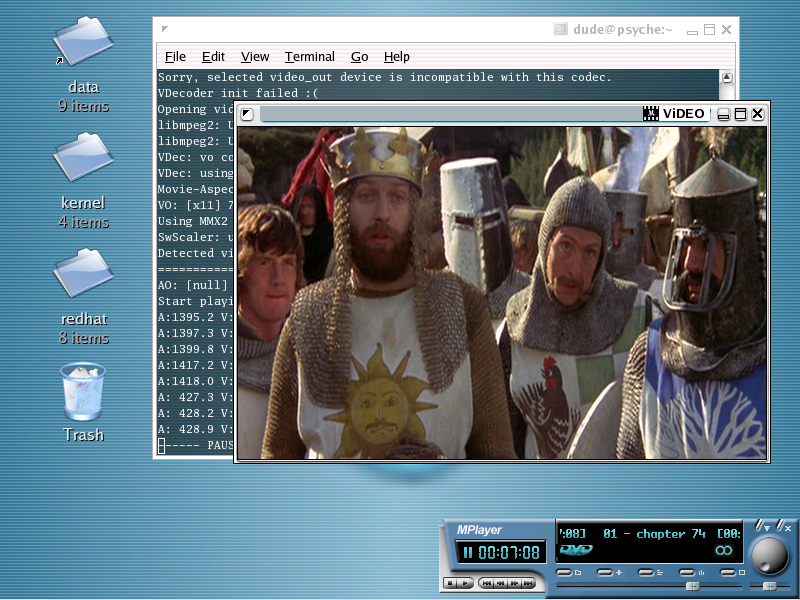The width and height of the screenshot is (800, 600).
Task: Click the balance slider handle
Action: click(769, 586)
